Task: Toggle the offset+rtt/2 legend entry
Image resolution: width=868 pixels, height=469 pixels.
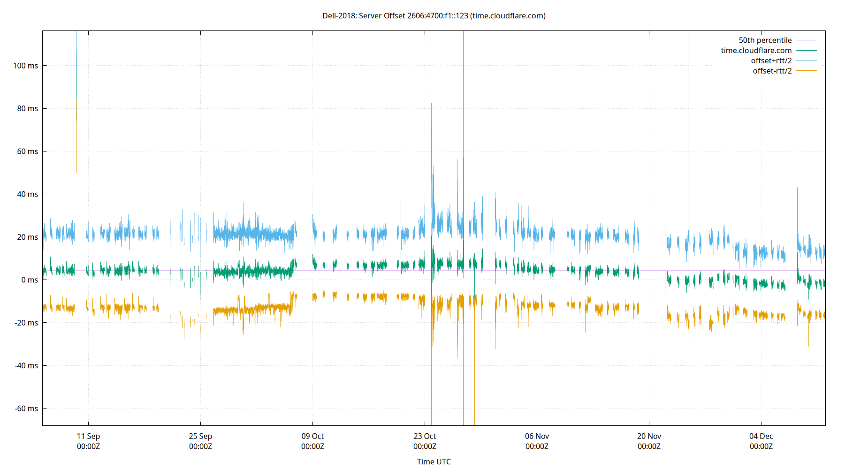Action: [x=771, y=60]
